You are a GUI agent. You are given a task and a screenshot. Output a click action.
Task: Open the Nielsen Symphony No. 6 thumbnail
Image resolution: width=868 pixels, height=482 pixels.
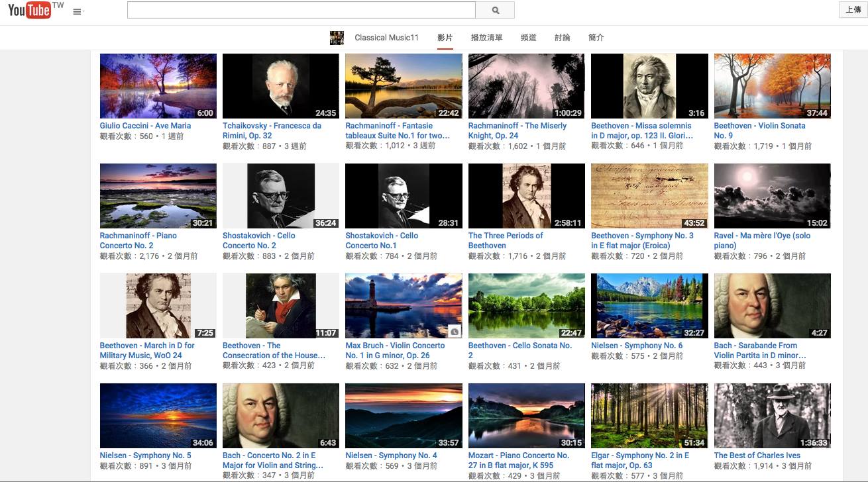click(x=649, y=306)
